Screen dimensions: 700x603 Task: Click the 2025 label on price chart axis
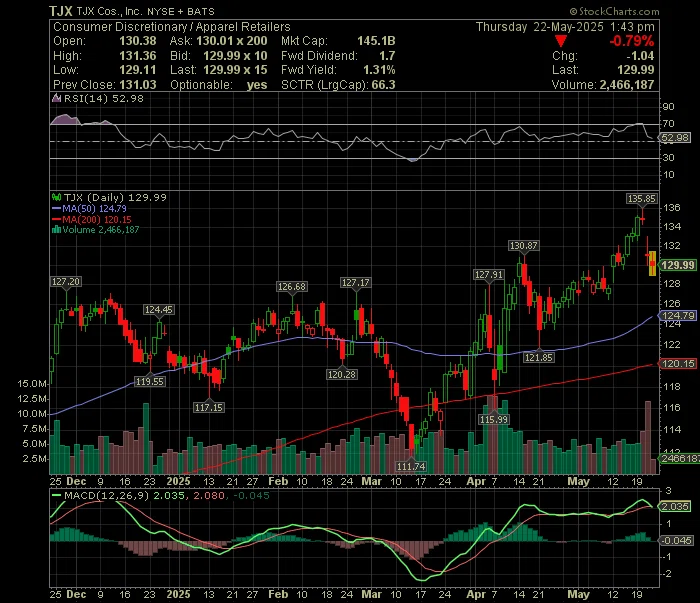[x=178, y=482]
